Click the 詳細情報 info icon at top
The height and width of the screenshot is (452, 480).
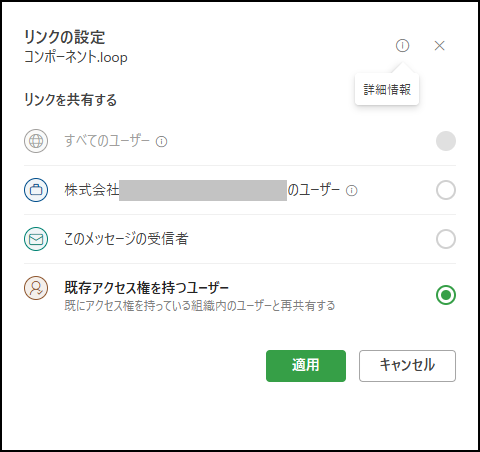click(x=402, y=45)
